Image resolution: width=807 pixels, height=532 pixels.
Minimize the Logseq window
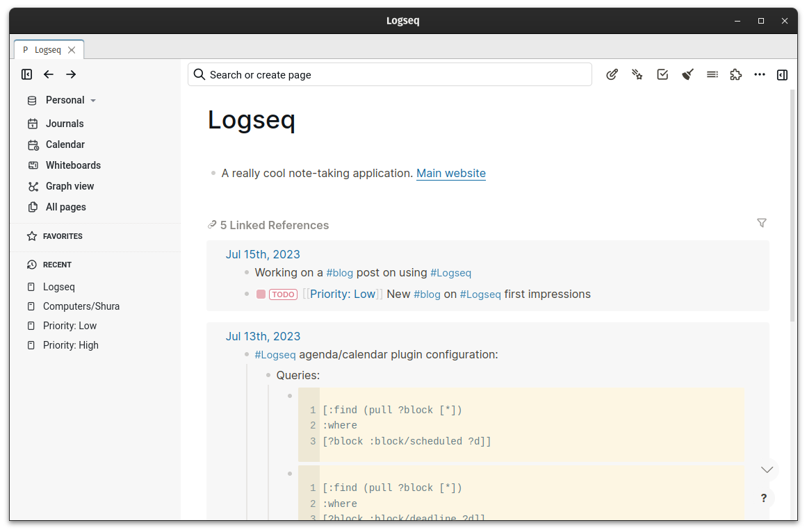[737, 21]
